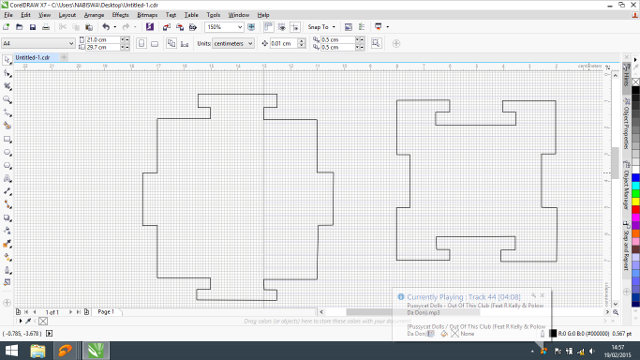Click the quick customize toolbox plus button
The height and width of the screenshot is (360, 640).
tap(7, 303)
